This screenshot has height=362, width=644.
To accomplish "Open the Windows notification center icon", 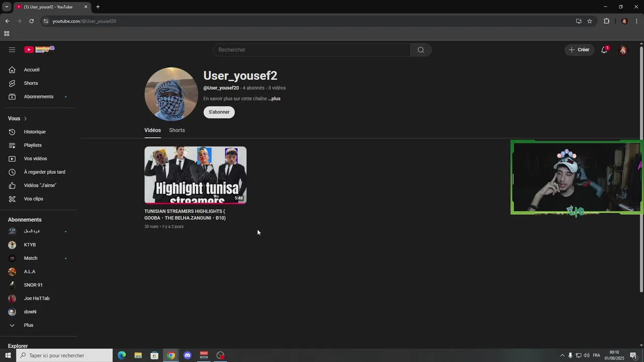I will [x=633, y=355].
